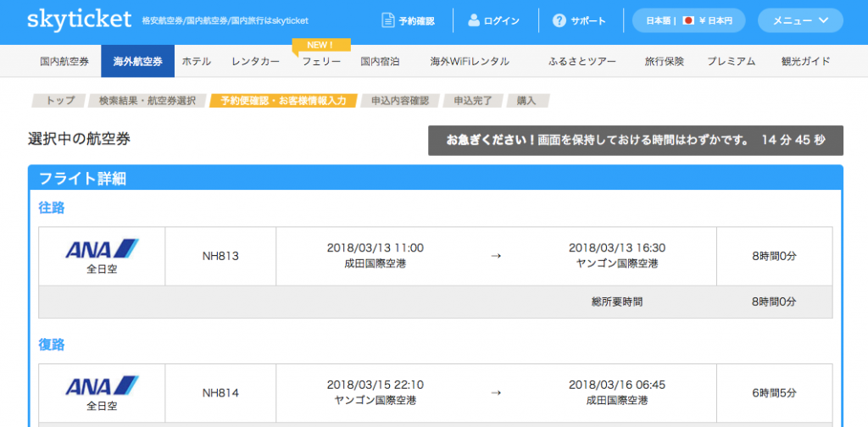Click the countdown timer warning banner
The image size is (868, 427).
[x=635, y=141]
